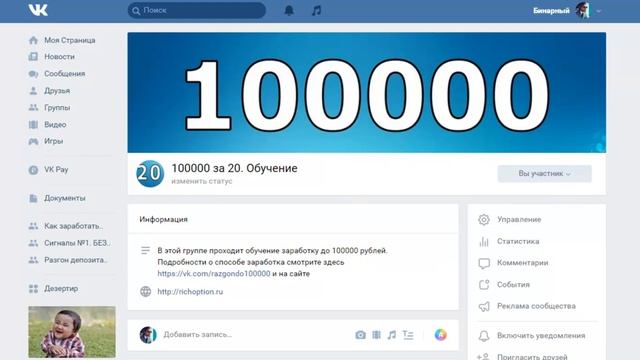
Task: Click the avatar beside Добавить запись
Action: pos(148,335)
